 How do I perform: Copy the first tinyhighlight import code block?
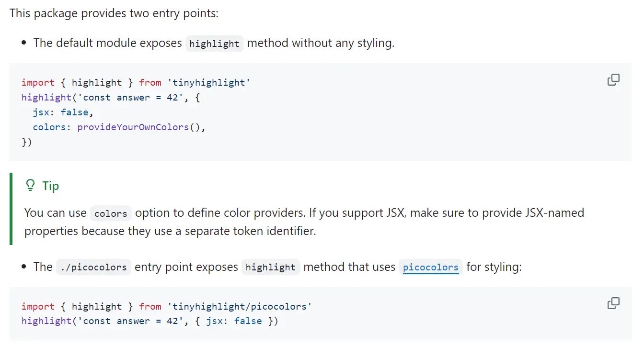[613, 80]
